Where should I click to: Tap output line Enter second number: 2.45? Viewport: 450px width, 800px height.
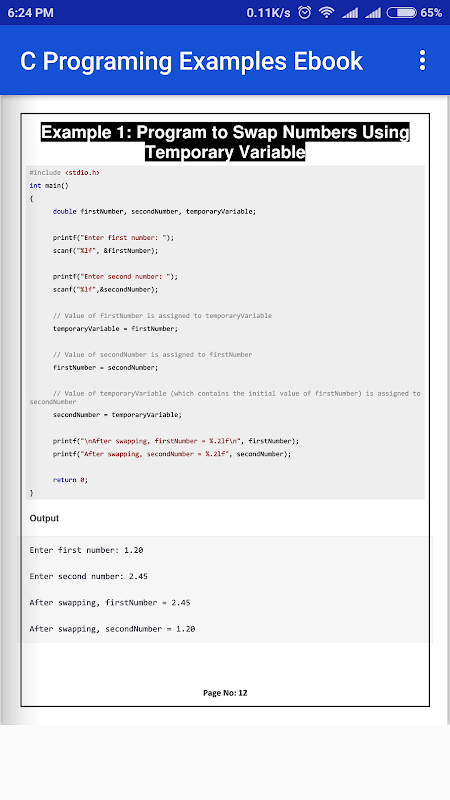coord(89,577)
